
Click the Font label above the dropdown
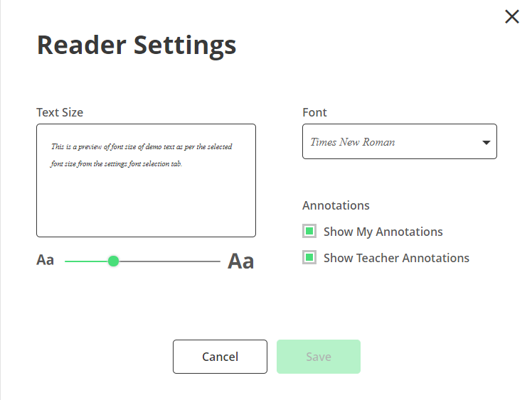tap(314, 112)
